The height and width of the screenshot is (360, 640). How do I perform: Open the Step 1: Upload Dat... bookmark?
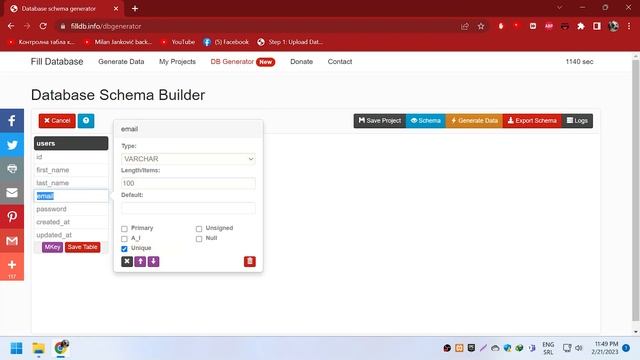pyautogui.click(x=290, y=42)
